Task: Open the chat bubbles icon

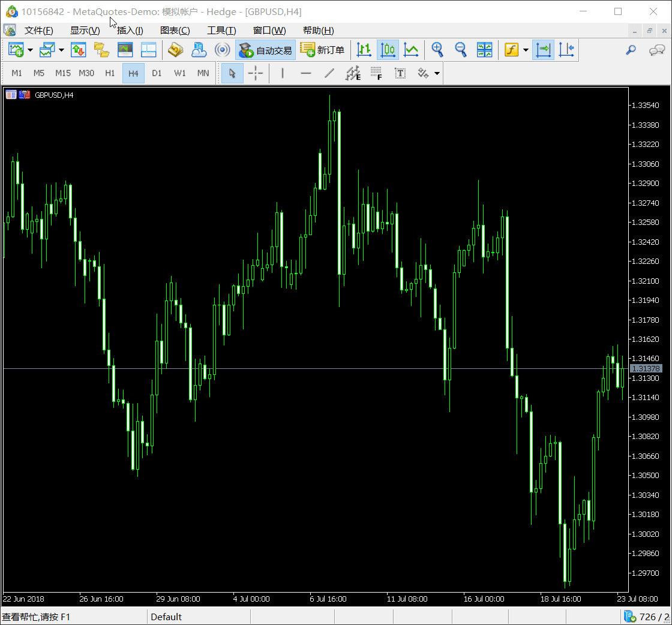Action: (x=656, y=50)
